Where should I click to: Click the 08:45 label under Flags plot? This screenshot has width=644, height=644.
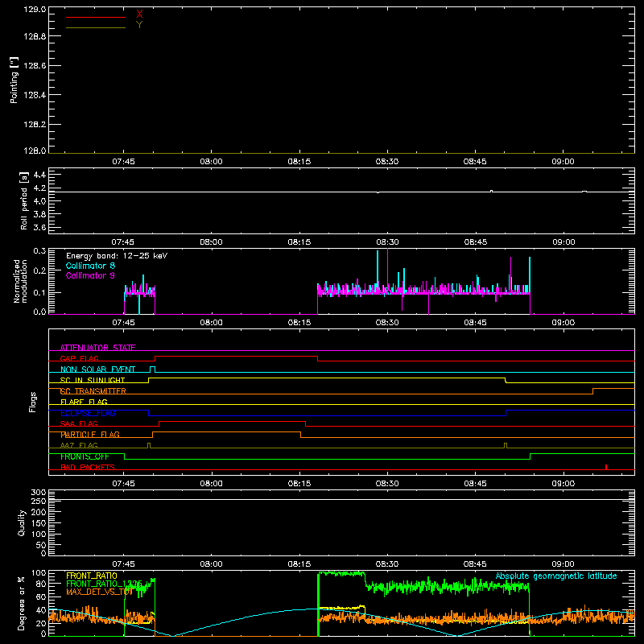tap(475, 484)
